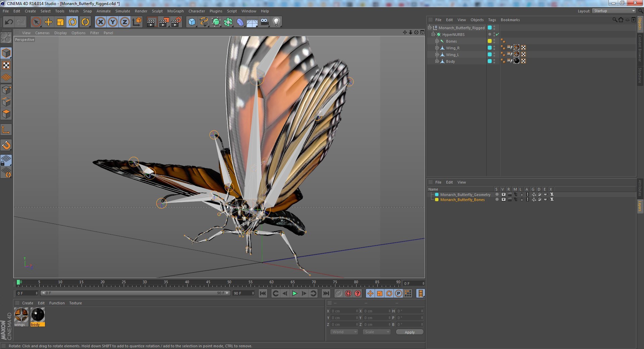Select Edges mode icon
Screen dimensions: 644x349
pyautogui.click(x=6, y=102)
